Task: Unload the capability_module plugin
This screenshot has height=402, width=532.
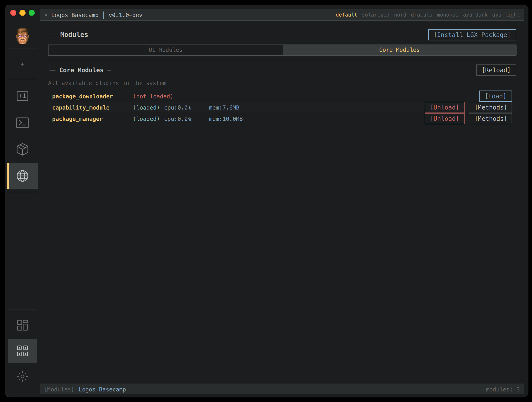Action: [444, 107]
